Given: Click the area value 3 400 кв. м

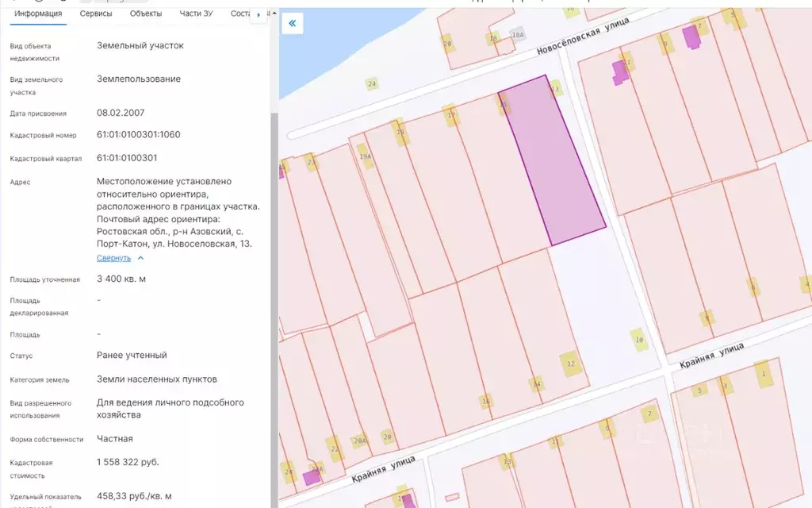Looking at the screenshot, I should (x=121, y=279).
